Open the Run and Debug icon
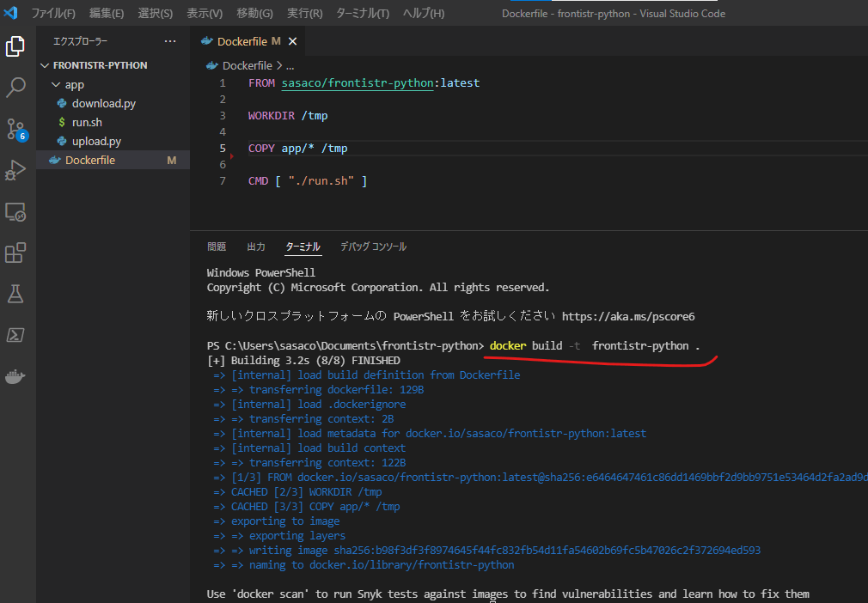The width and height of the screenshot is (868, 603). click(17, 170)
